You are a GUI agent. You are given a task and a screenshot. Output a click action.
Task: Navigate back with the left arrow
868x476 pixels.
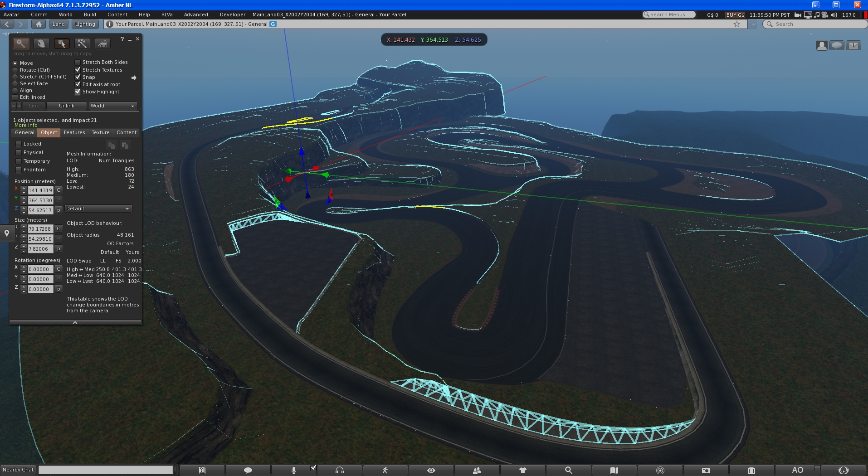[8, 24]
